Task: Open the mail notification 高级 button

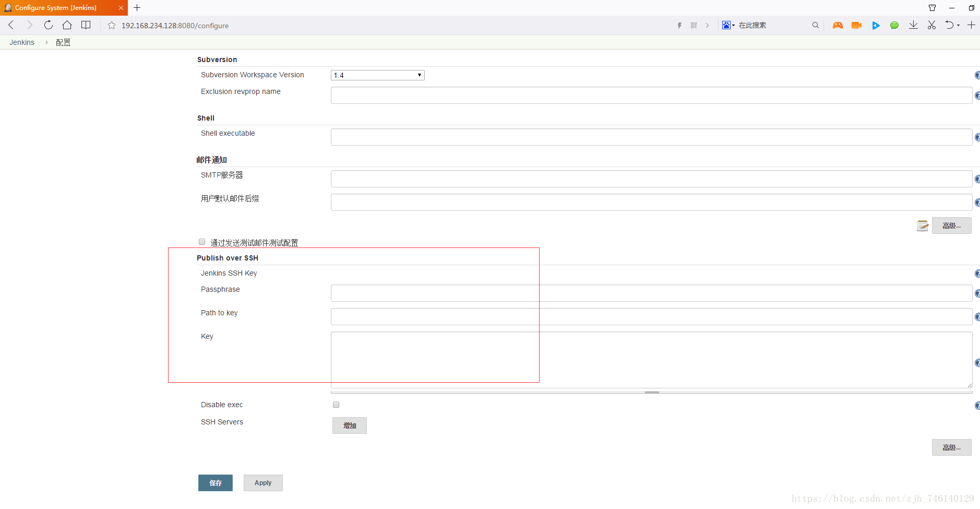Action: pos(951,226)
